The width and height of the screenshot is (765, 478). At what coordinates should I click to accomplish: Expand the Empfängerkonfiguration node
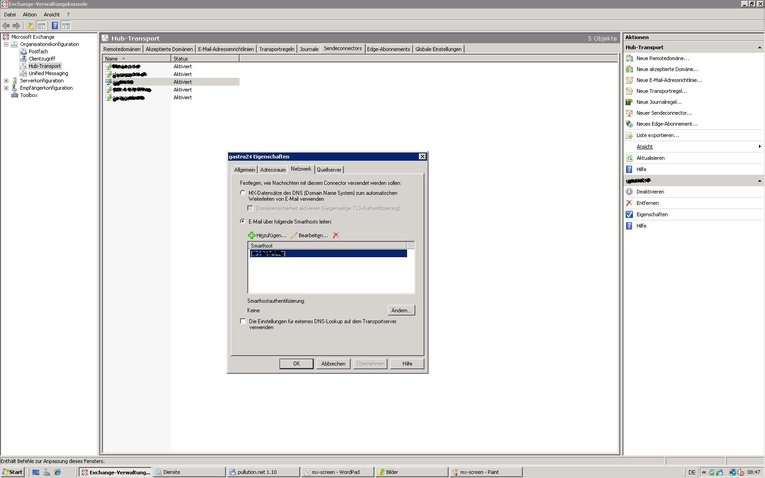tap(6, 88)
